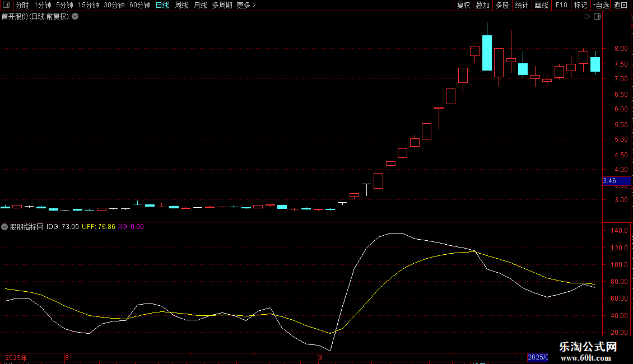The width and height of the screenshot is (633, 364).
Task: Click the month 9 marker on time axis
Action: (x=320, y=357)
